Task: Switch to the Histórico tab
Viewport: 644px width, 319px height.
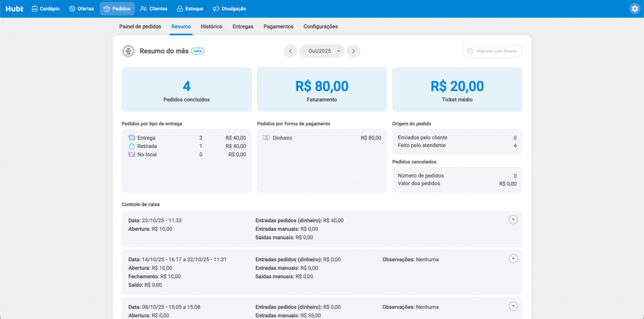Action: (211, 27)
